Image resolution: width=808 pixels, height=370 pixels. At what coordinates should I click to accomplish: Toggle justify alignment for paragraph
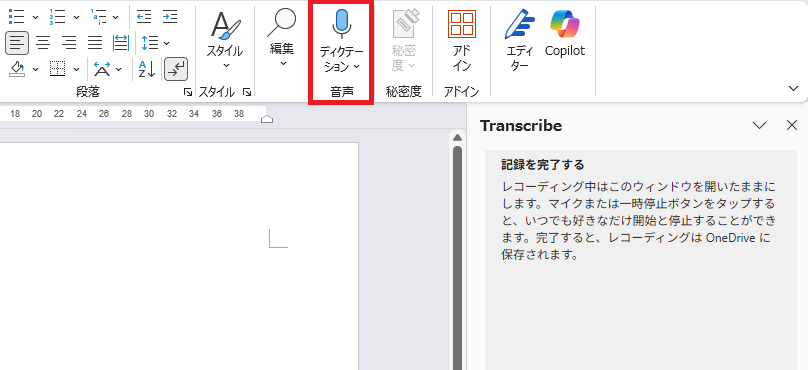tap(95, 43)
